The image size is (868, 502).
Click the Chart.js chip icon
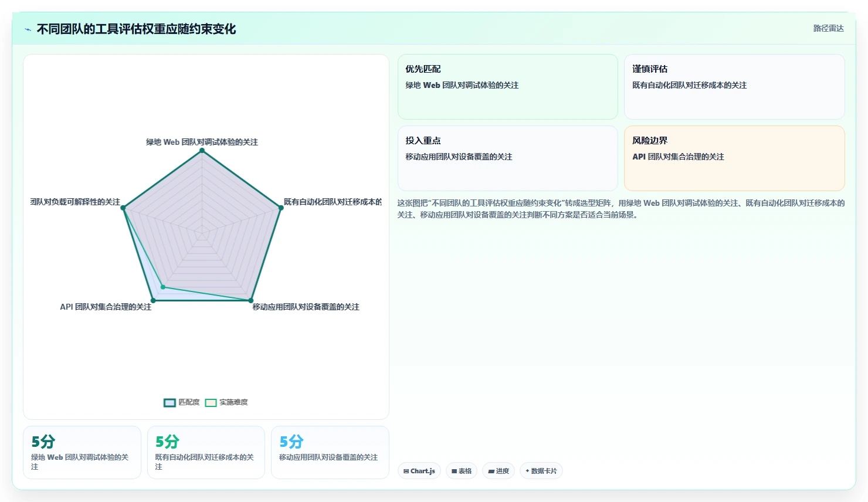pos(406,471)
